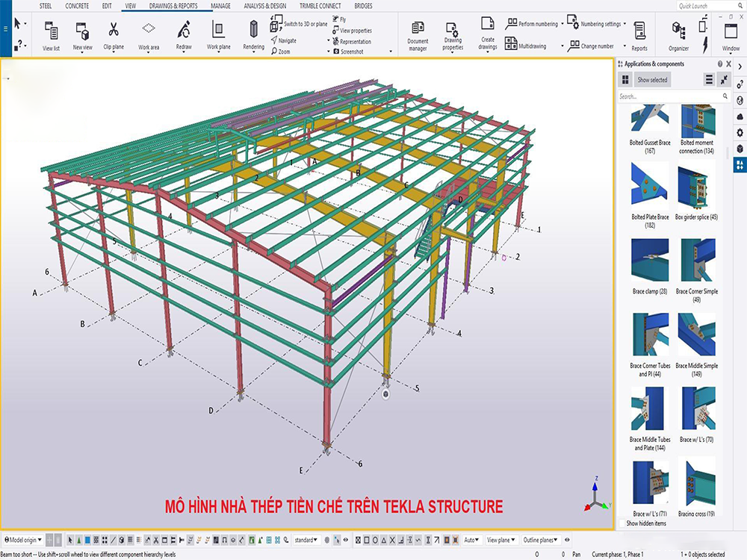This screenshot has height=560, width=747.
Task: Toggle the compact view button in components panel
Action: click(x=724, y=80)
